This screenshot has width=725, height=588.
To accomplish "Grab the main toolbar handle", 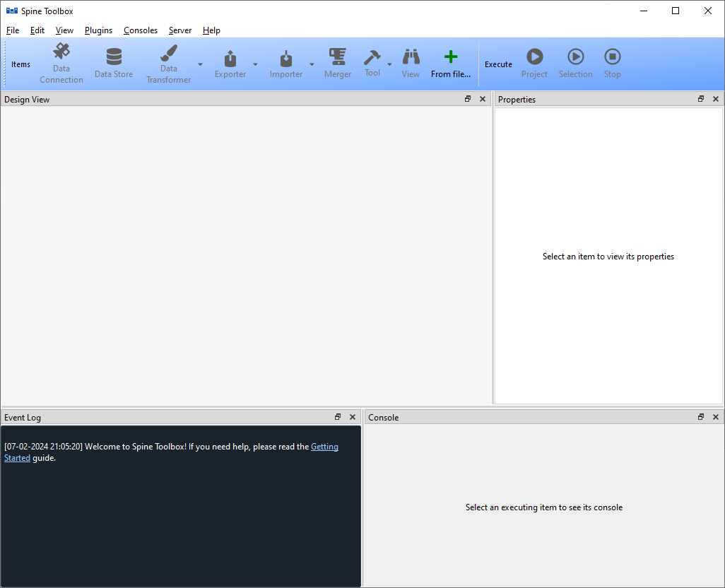I will coord(5,64).
